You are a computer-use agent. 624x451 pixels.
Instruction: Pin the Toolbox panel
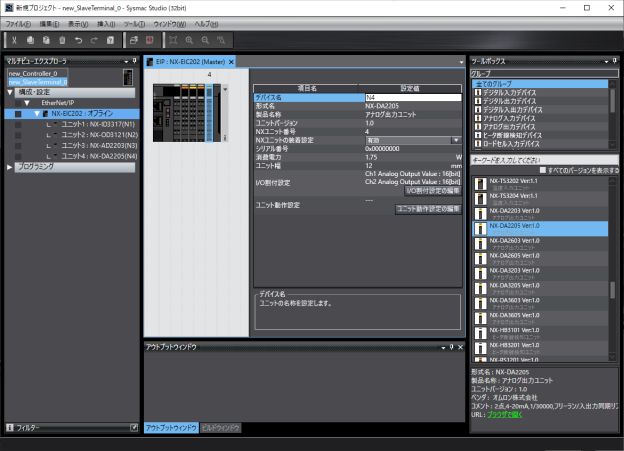pos(615,61)
